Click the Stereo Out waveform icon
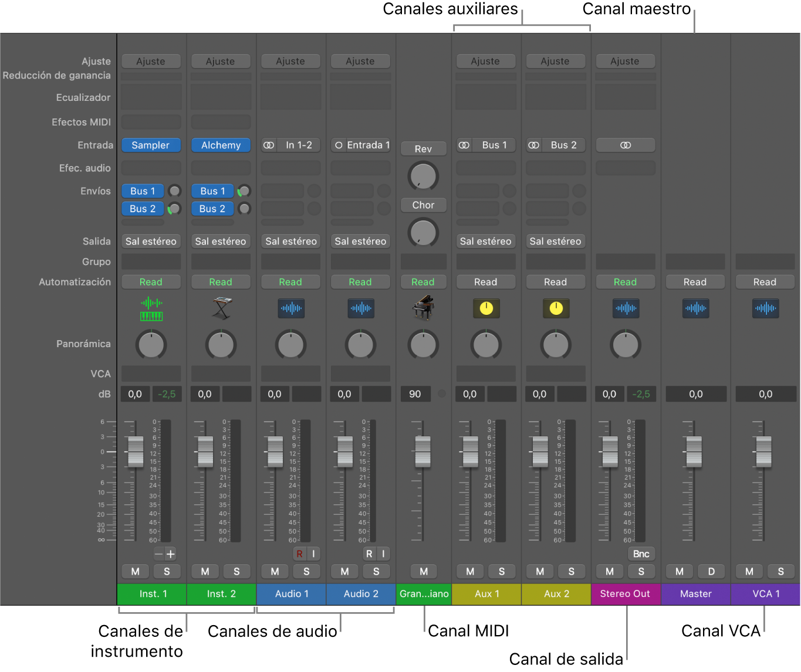 626,308
